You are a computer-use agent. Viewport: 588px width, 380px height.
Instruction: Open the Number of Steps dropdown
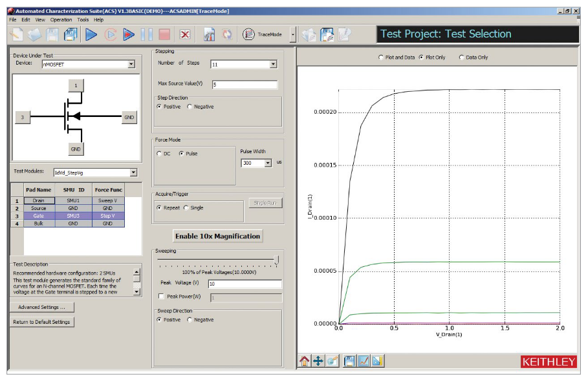click(274, 65)
